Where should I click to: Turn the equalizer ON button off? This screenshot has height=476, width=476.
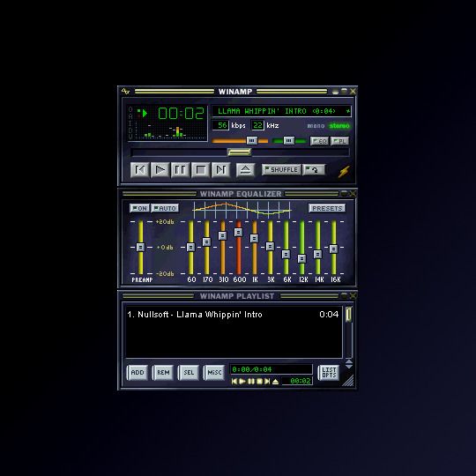point(139,208)
